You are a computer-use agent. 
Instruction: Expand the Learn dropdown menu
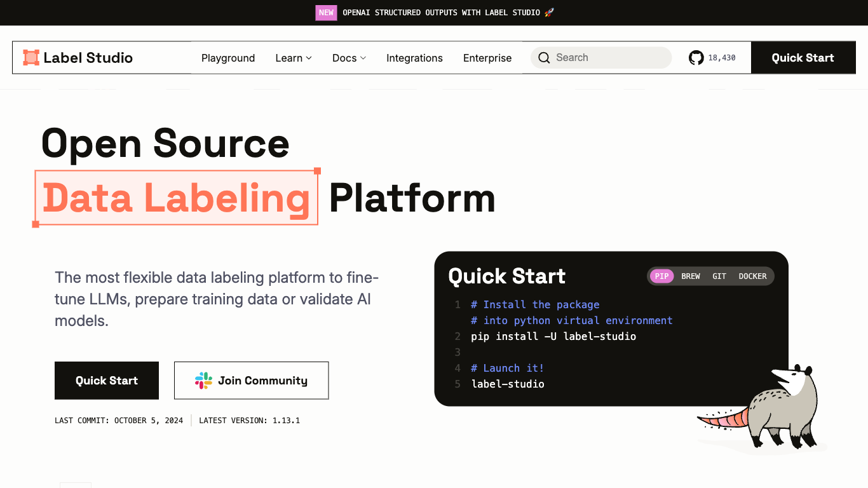pyautogui.click(x=294, y=58)
